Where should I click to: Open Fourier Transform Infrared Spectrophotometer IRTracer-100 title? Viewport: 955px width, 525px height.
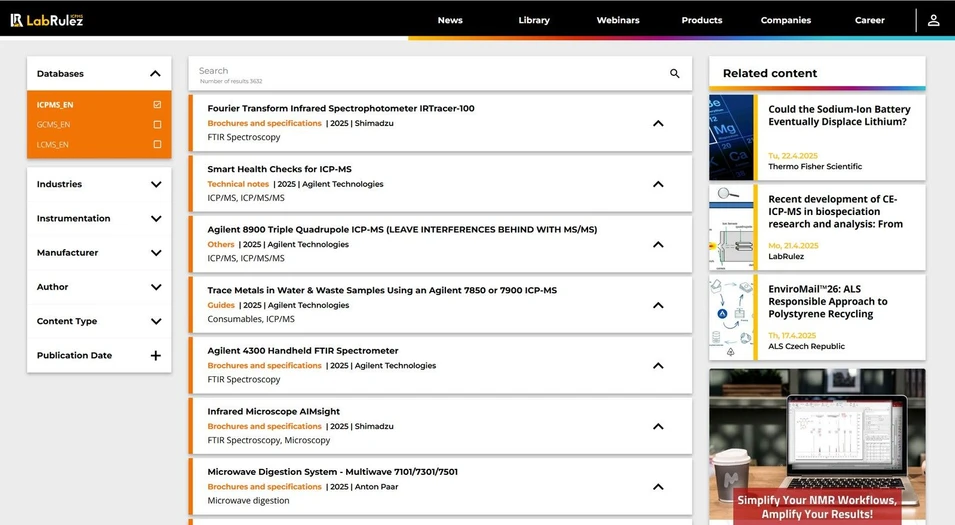(341, 108)
